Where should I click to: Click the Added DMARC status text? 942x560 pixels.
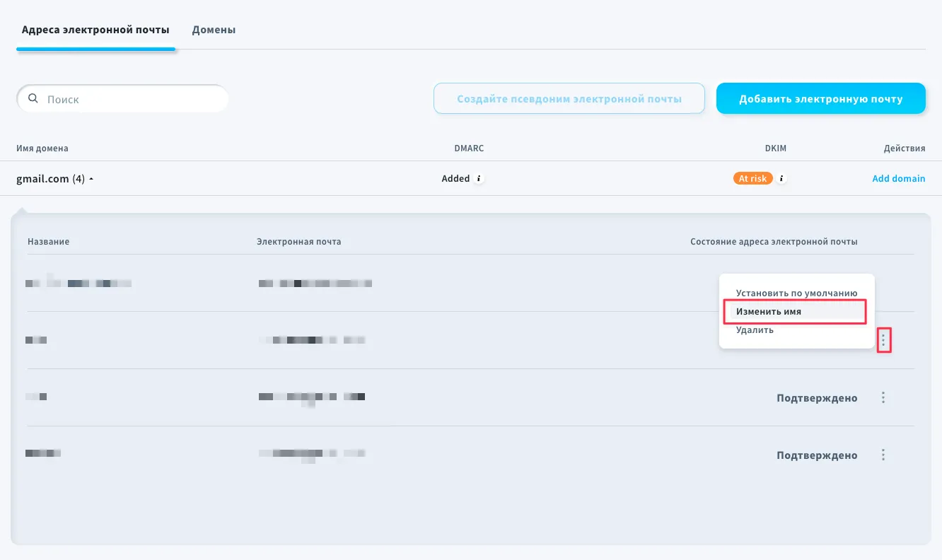(455, 178)
